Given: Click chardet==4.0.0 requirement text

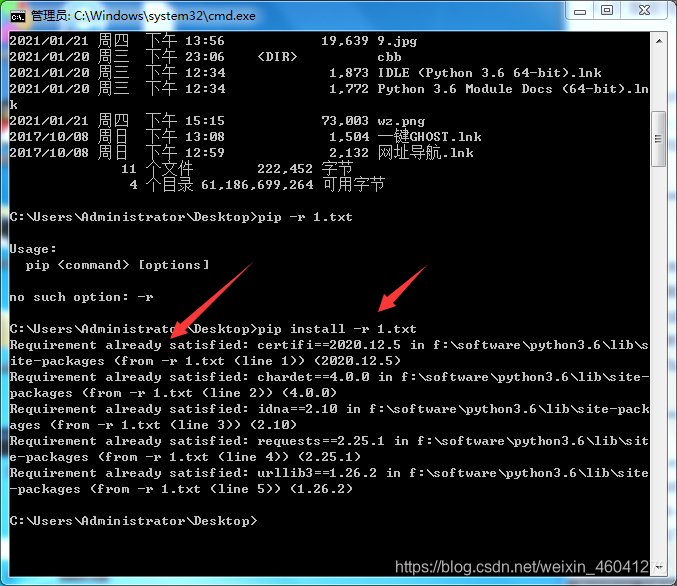Looking at the screenshot, I should click(x=313, y=377).
